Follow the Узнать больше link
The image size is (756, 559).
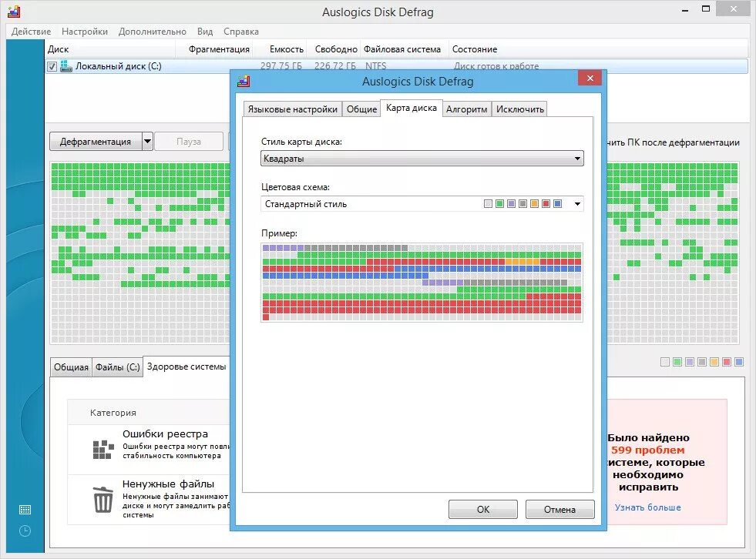(647, 507)
